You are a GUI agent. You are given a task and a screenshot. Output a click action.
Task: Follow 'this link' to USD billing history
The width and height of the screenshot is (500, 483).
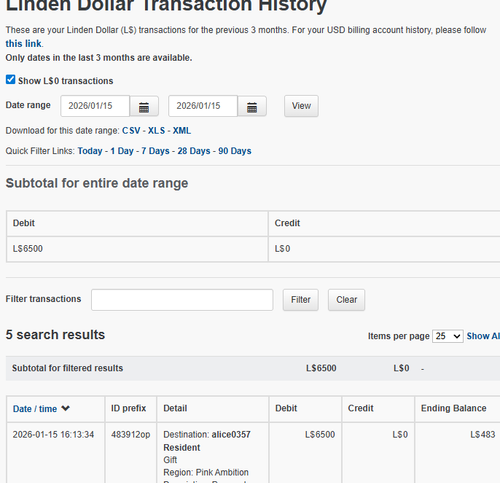(23, 44)
